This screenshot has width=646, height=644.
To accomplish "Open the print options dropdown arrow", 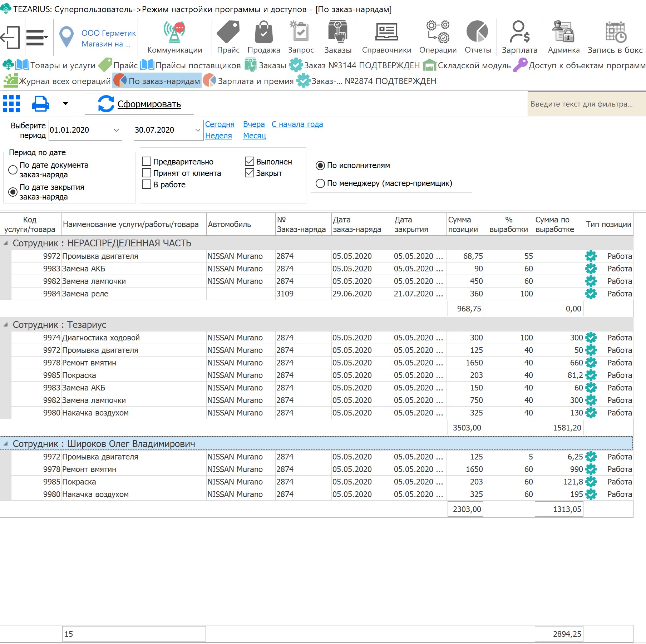I will click(x=65, y=104).
